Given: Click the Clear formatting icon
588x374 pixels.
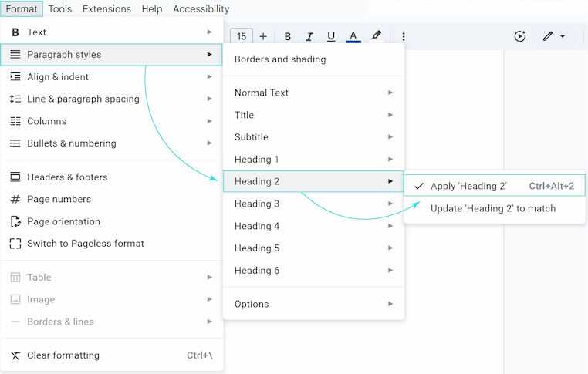Looking at the screenshot, I should [x=15, y=355].
